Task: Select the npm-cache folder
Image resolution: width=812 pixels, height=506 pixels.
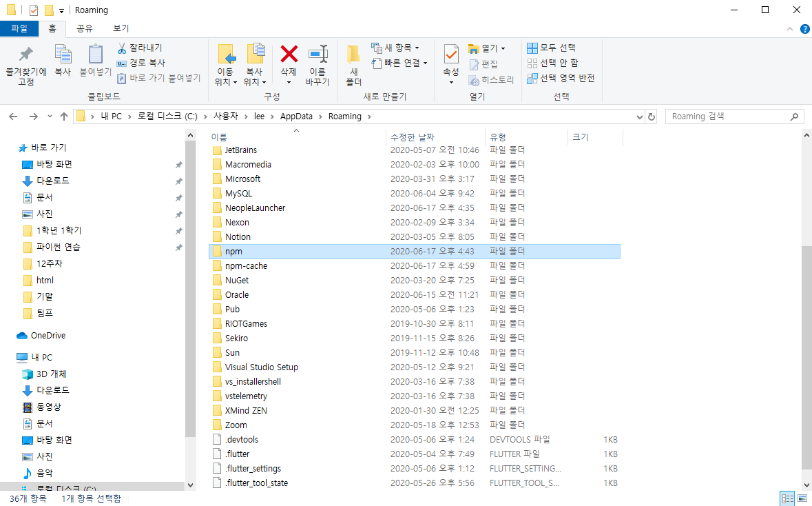Action: (415, 266)
